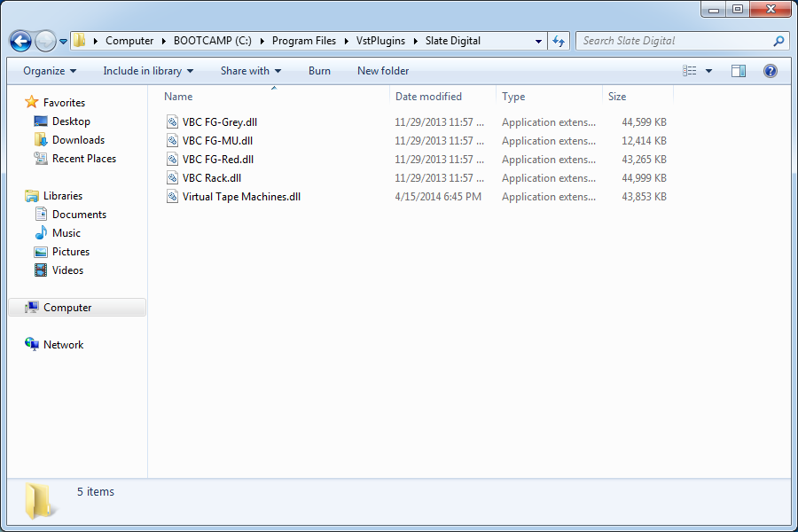Click the 12,414 KB size cell

(x=644, y=141)
